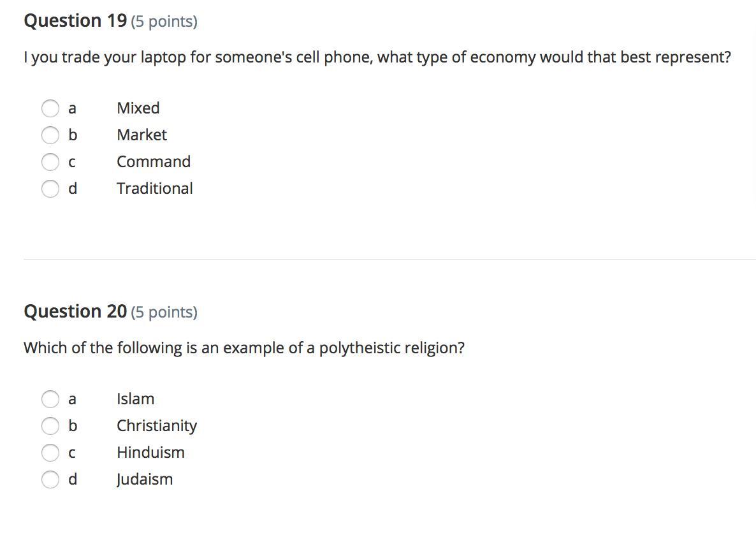The height and width of the screenshot is (535, 756).
Task: Click the Islam answer text
Action: pyautogui.click(x=136, y=399)
